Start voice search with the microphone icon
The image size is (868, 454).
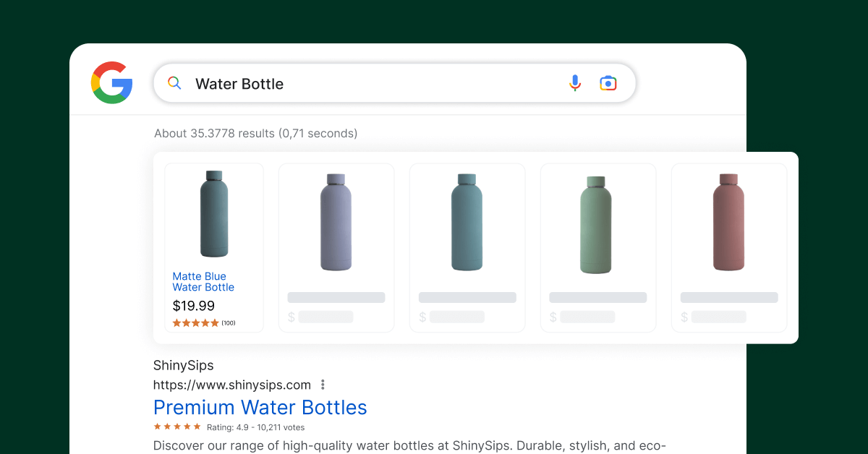tap(575, 83)
